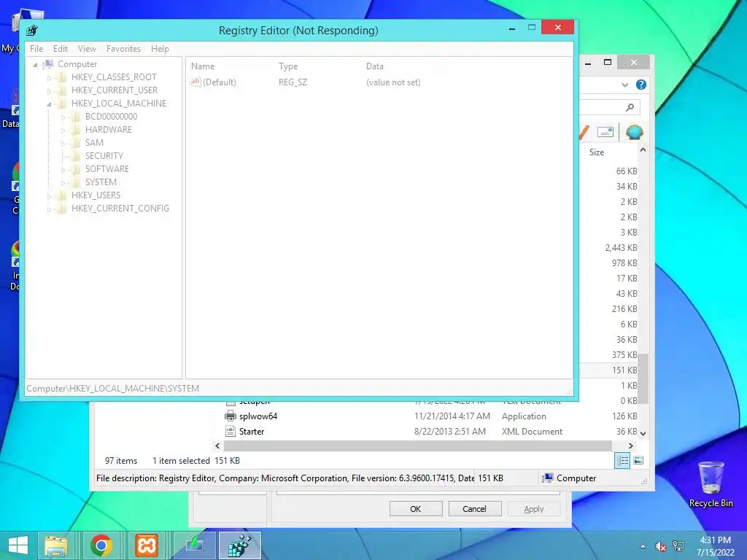This screenshot has height=560, width=747.
Task: Expand the Explorer ribbon chevron
Action: click(625, 85)
